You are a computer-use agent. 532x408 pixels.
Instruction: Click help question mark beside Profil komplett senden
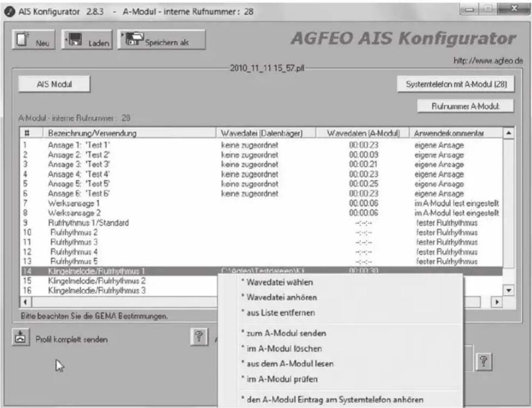[x=199, y=337]
